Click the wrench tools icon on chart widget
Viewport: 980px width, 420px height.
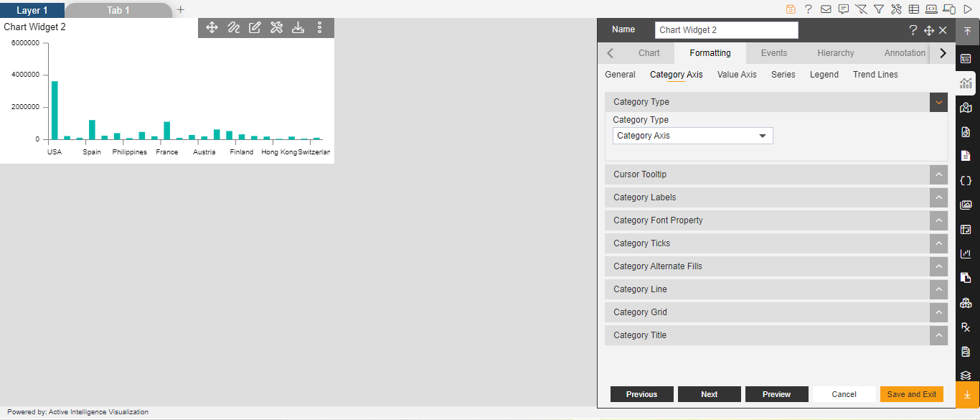(276, 28)
